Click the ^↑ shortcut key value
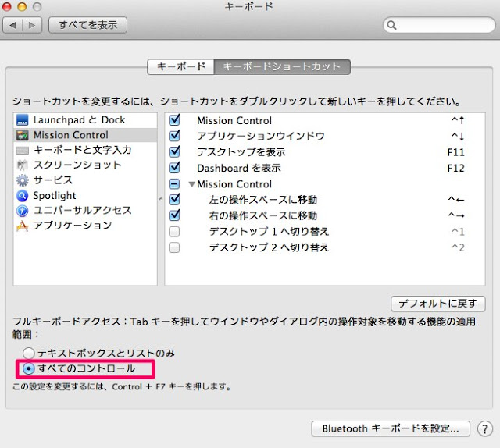The width and height of the screenshot is (500, 448). pyautogui.click(x=458, y=120)
